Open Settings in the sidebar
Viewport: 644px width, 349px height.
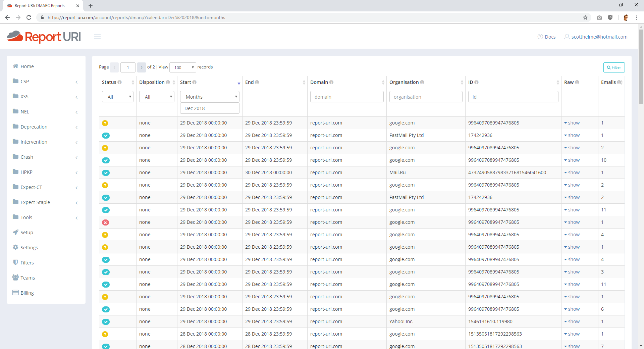pos(29,248)
